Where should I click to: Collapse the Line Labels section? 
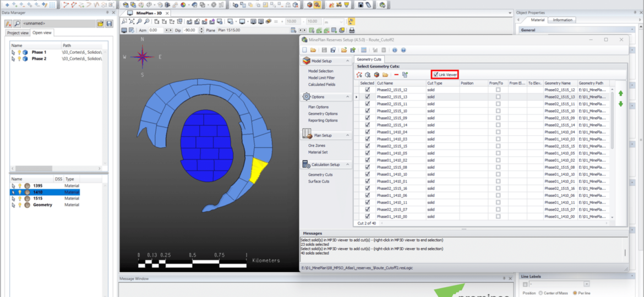(632, 276)
